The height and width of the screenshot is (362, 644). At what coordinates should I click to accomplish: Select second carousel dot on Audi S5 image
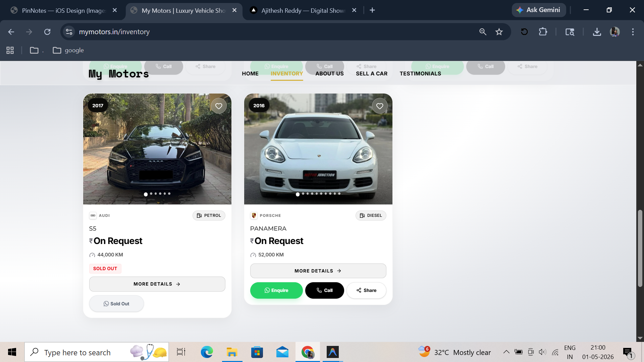(x=151, y=194)
